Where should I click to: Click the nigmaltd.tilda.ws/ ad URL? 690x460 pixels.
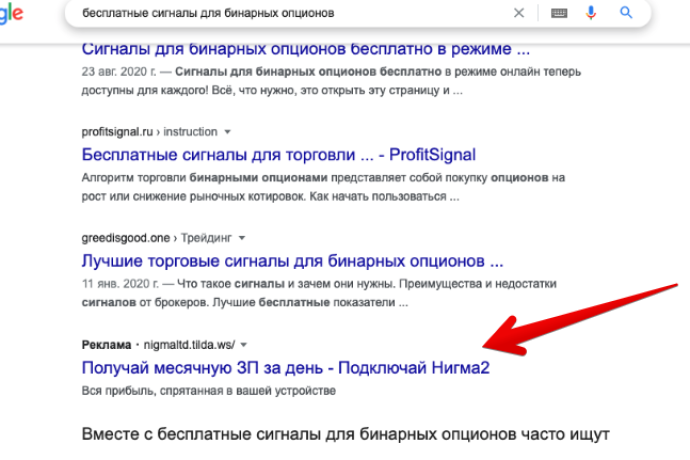[189, 345]
